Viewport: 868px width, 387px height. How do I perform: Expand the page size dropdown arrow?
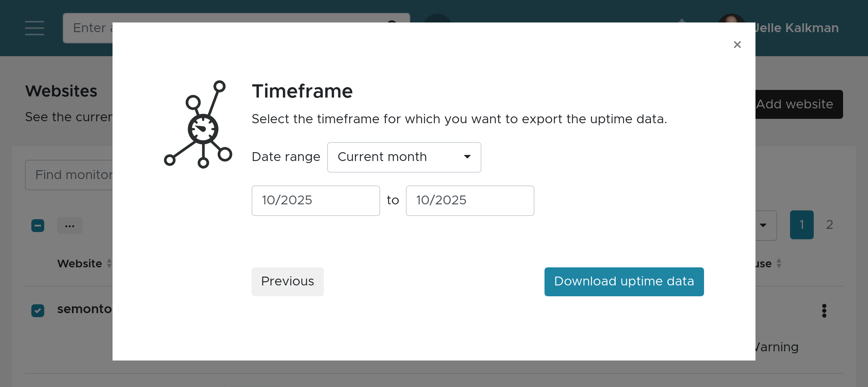[x=763, y=225]
